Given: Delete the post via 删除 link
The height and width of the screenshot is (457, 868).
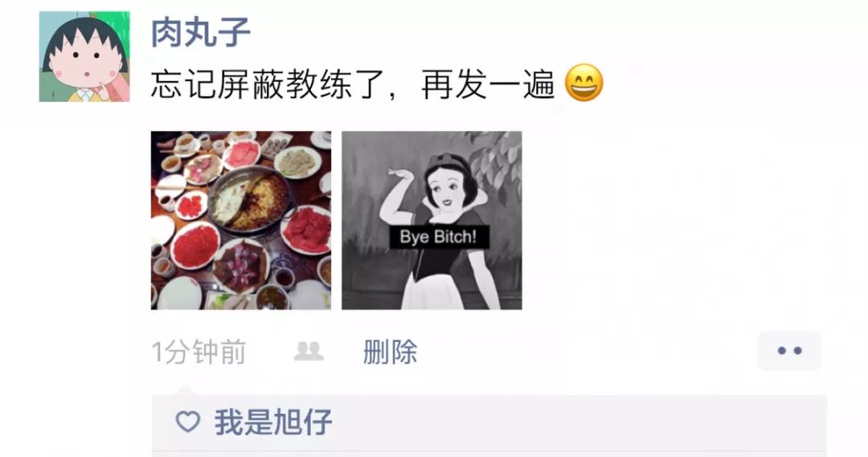Looking at the screenshot, I should tap(391, 352).
